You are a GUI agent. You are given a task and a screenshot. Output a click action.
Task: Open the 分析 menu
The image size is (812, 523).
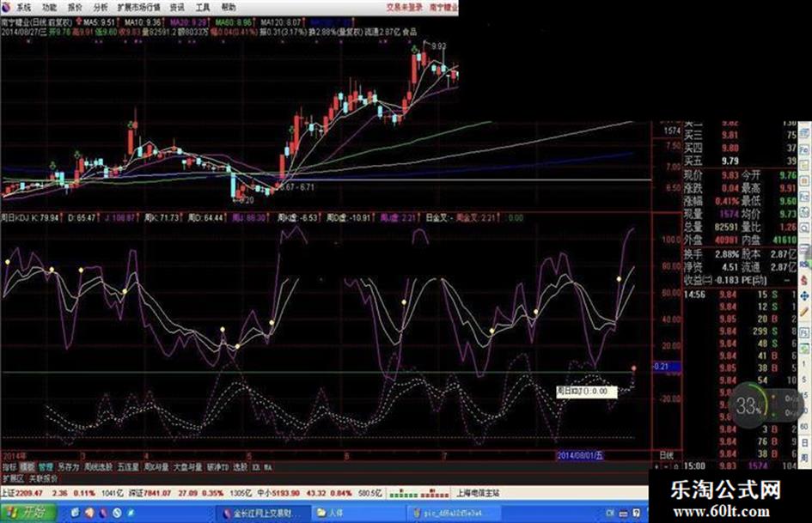click(101, 7)
